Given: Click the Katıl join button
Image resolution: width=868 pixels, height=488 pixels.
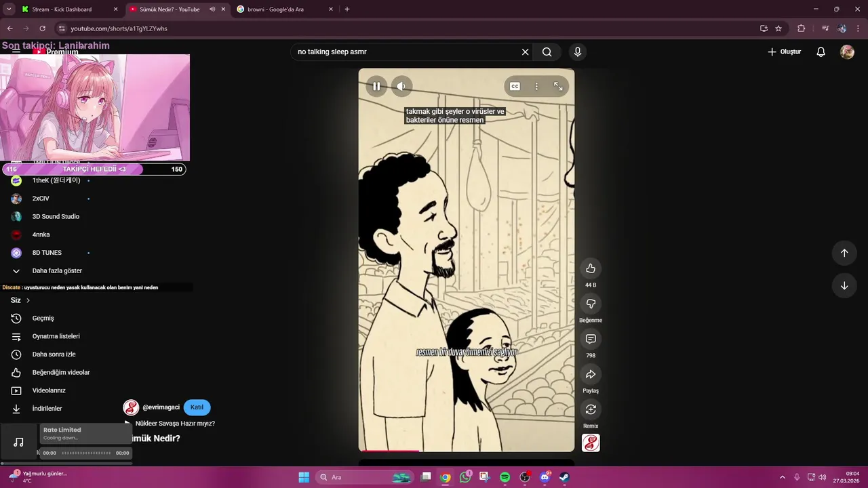Looking at the screenshot, I should click(x=197, y=407).
